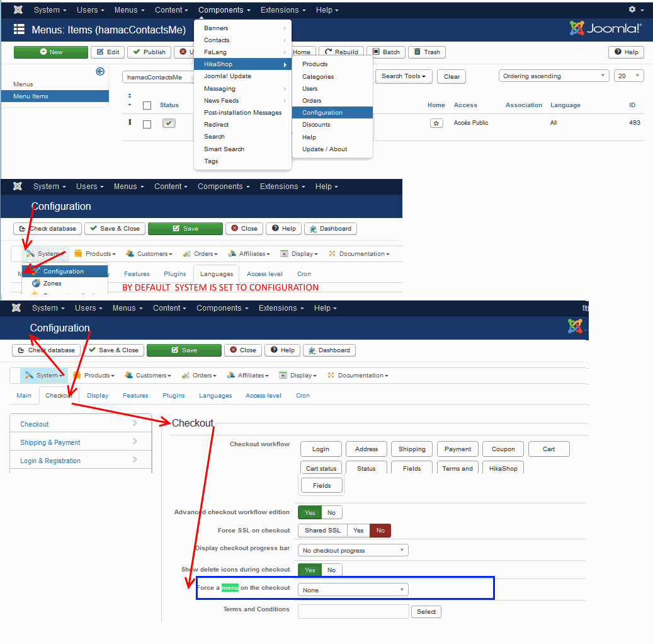Click the Joomla! brand logo in Menus: Items header
653x644 pixels.
pyautogui.click(x=606, y=28)
